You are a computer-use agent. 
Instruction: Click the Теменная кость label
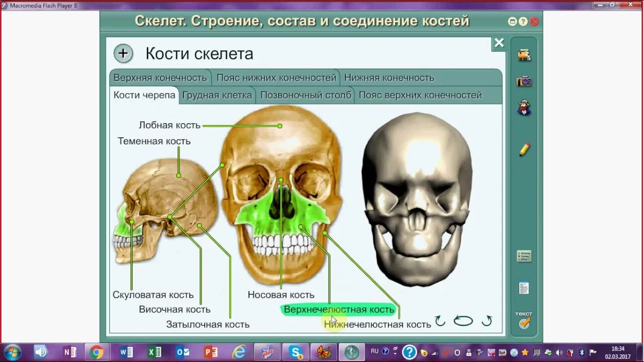point(154,141)
